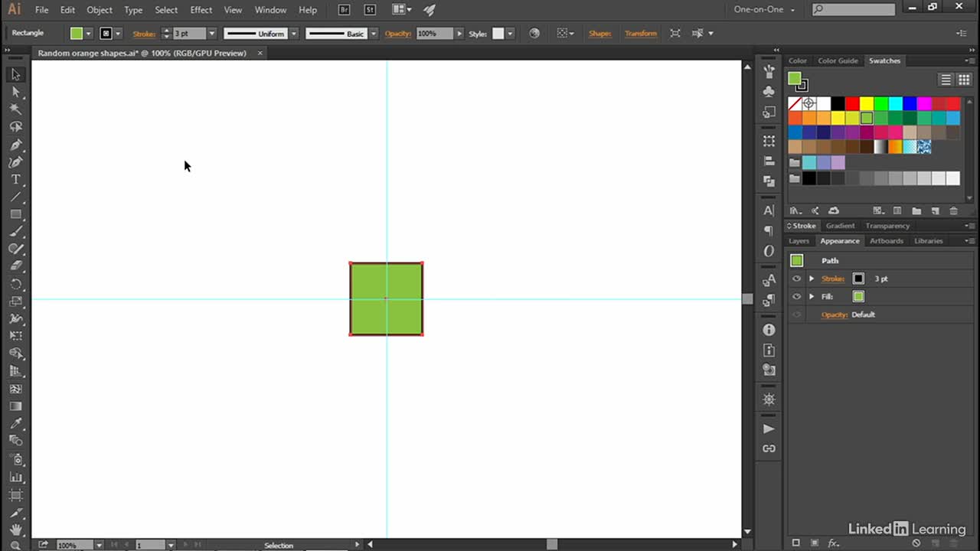Screen dimensions: 980x551
Task: Select the Gradient tool
Action: (x=15, y=406)
